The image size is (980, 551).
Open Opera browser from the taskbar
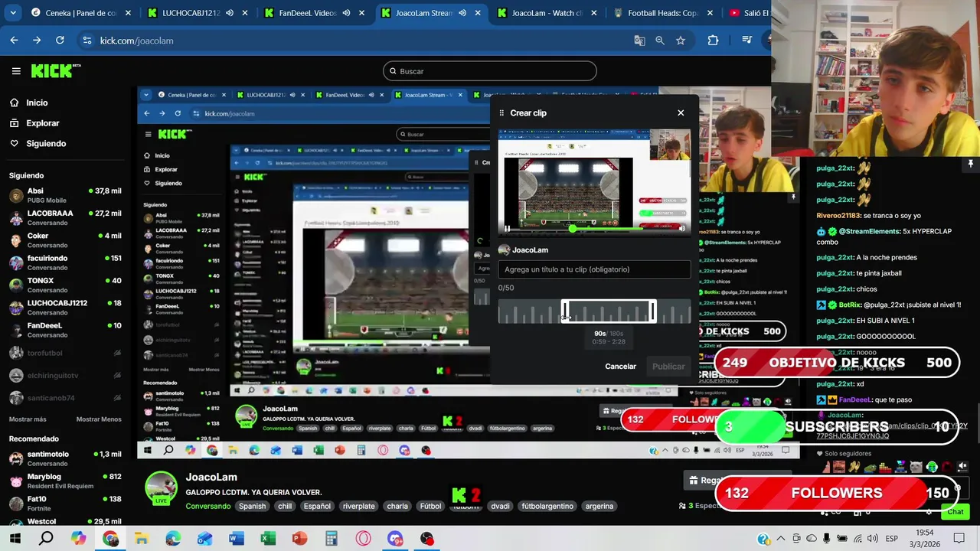[363, 539]
